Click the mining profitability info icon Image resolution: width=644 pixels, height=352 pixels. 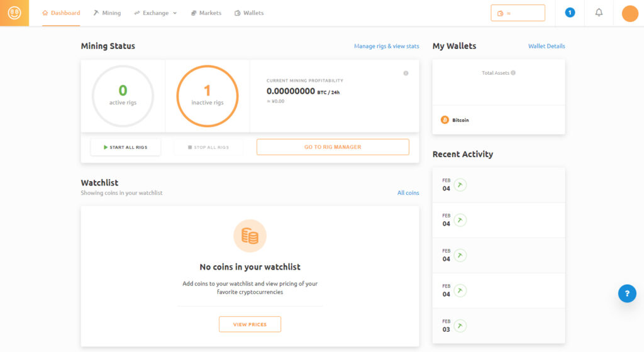[406, 73]
